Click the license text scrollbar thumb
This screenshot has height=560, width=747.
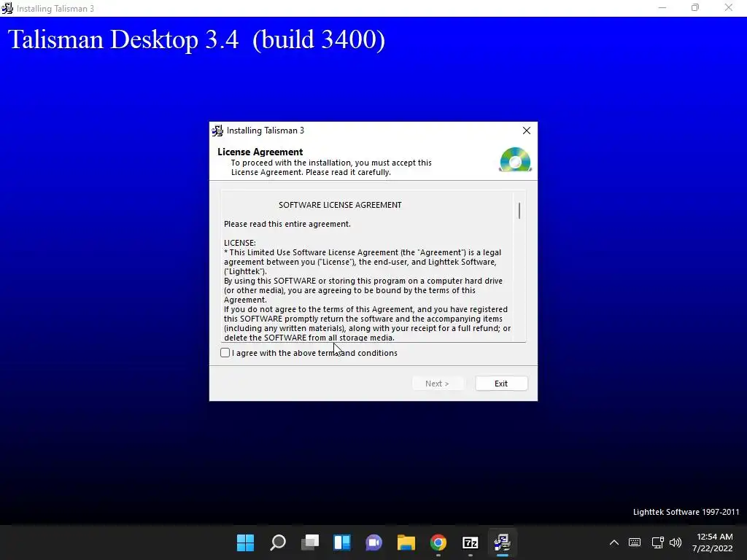[519, 211]
